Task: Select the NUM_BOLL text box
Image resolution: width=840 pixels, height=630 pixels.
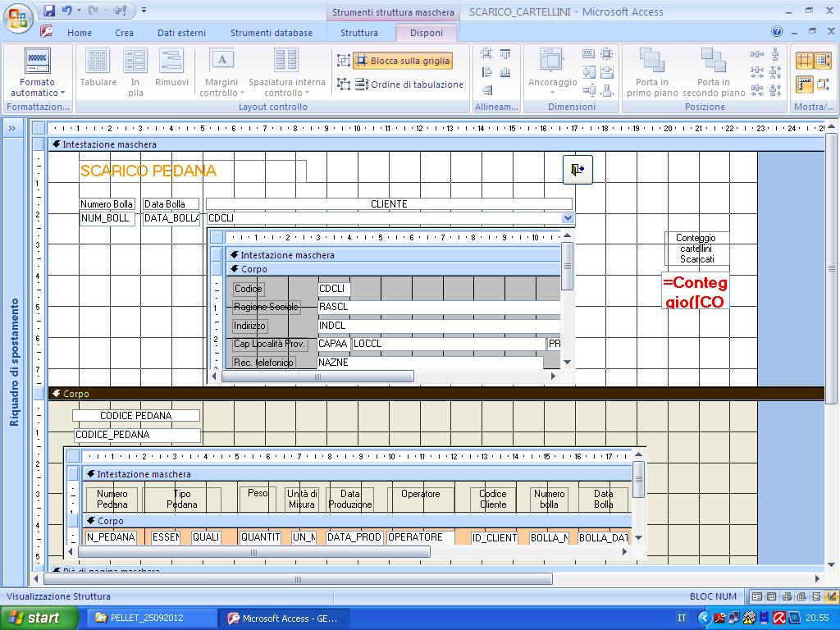Action: 107,218
